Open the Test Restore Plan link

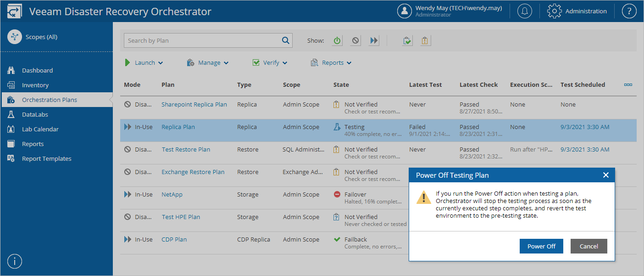pyautogui.click(x=186, y=149)
